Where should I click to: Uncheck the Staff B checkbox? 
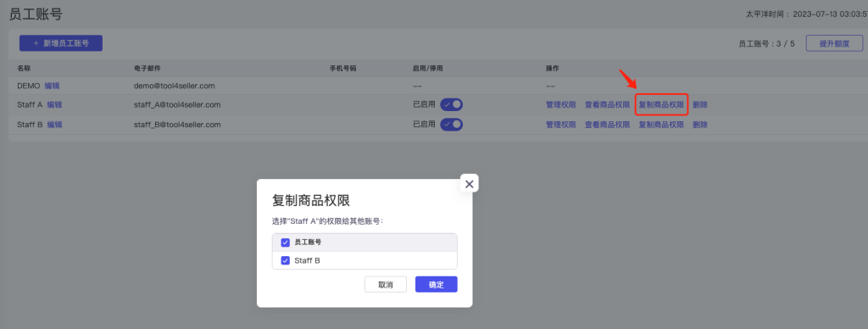coord(286,260)
